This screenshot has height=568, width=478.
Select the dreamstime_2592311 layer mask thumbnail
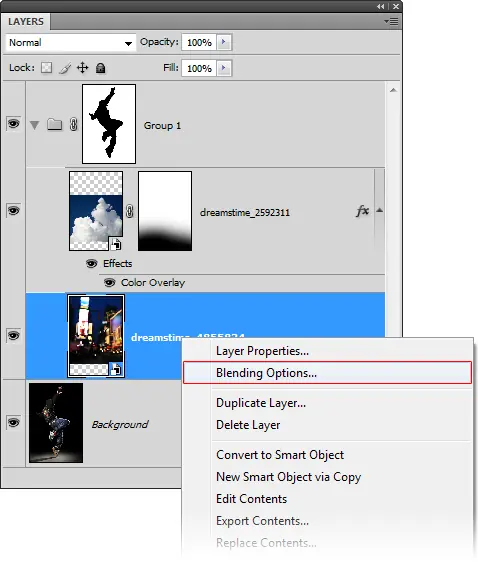165,211
